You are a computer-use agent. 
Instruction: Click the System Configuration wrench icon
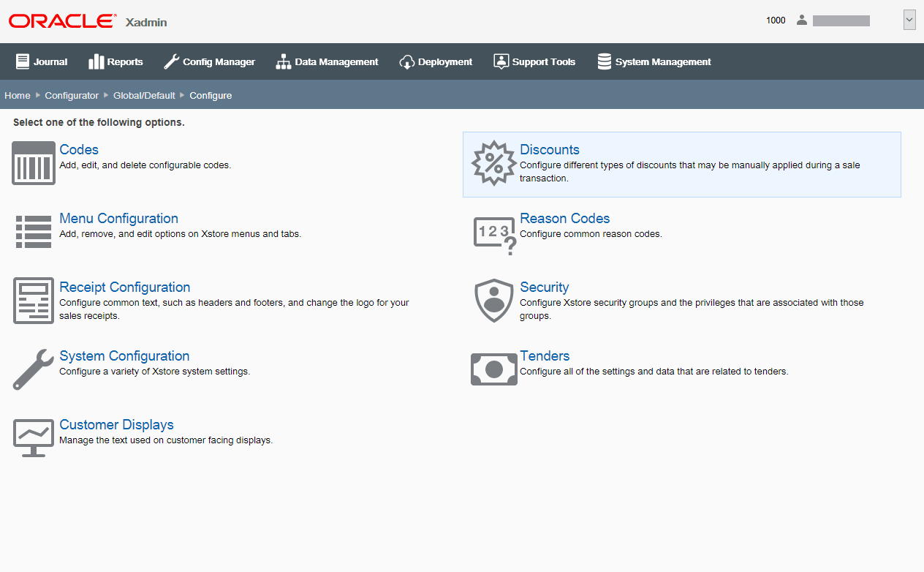point(33,369)
